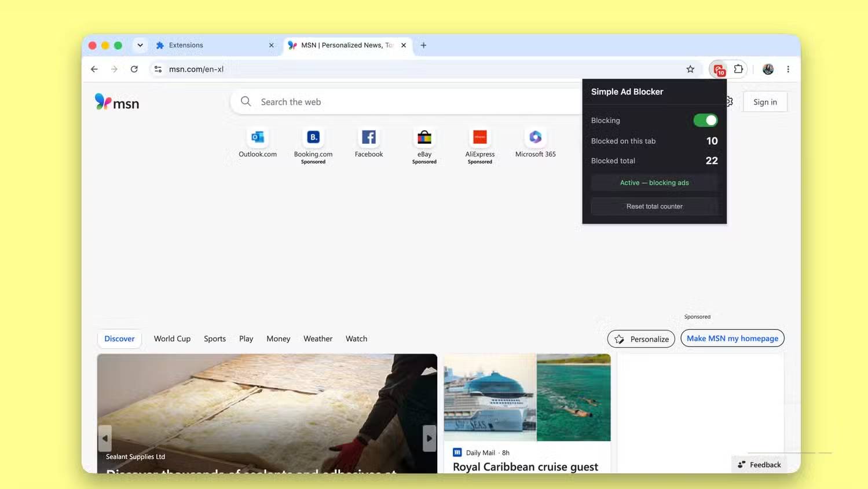Open the Play section
Viewport: 868px width, 489px height.
[x=246, y=339]
